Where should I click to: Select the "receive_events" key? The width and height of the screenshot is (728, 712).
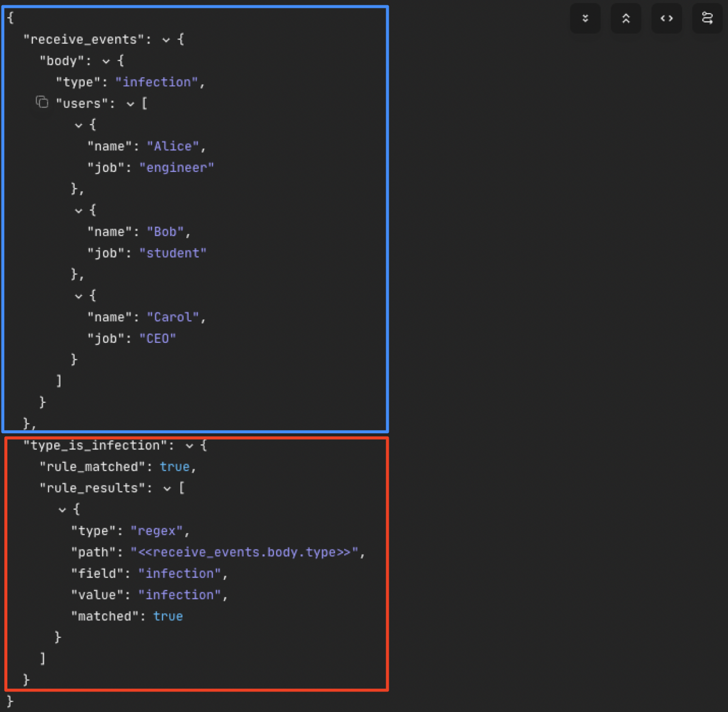point(84,39)
